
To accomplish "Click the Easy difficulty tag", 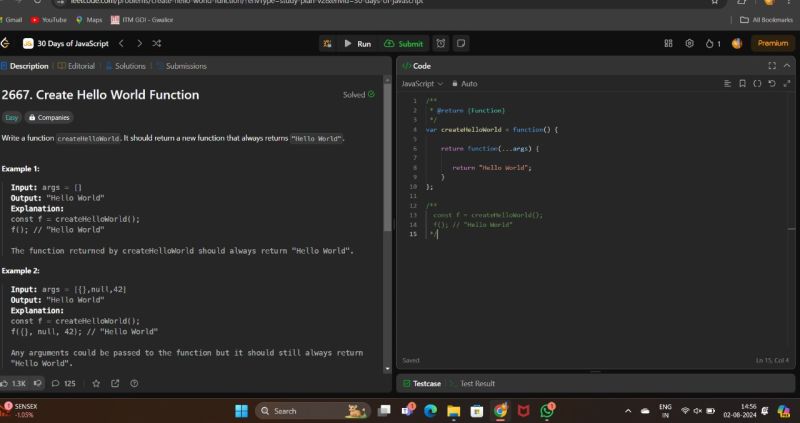I will (x=11, y=117).
